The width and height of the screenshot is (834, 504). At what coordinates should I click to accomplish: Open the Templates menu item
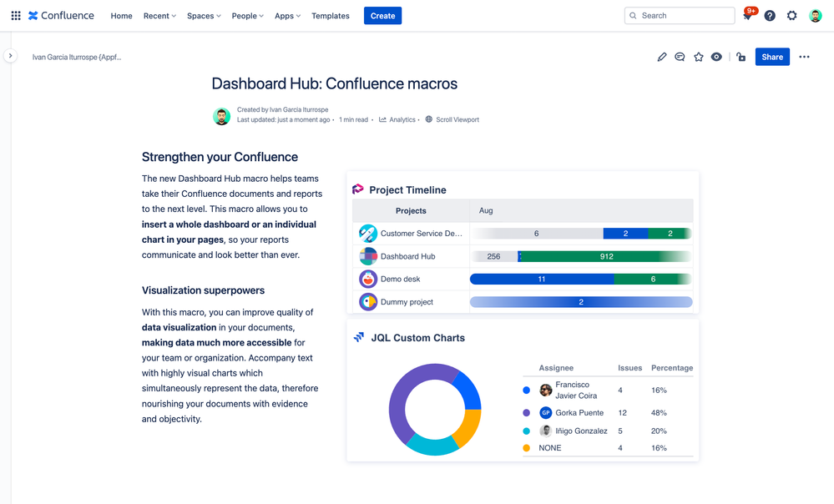click(x=330, y=15)
